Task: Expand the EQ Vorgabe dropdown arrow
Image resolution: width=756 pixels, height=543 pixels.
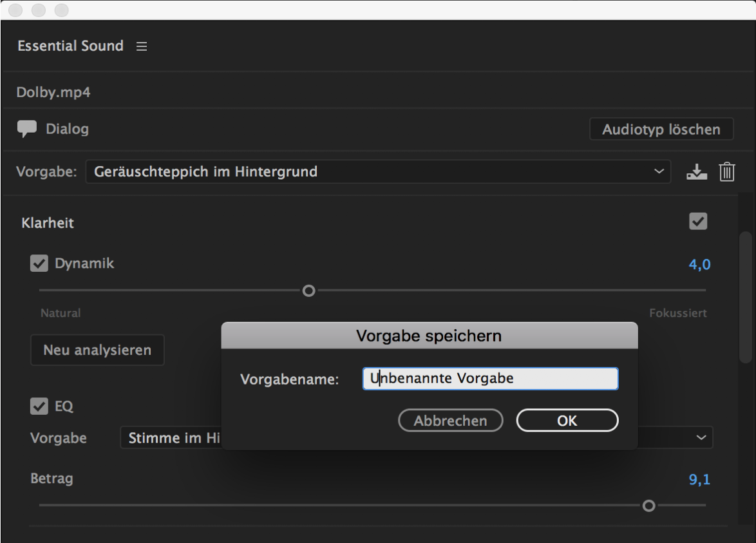Action: [701, 438]
